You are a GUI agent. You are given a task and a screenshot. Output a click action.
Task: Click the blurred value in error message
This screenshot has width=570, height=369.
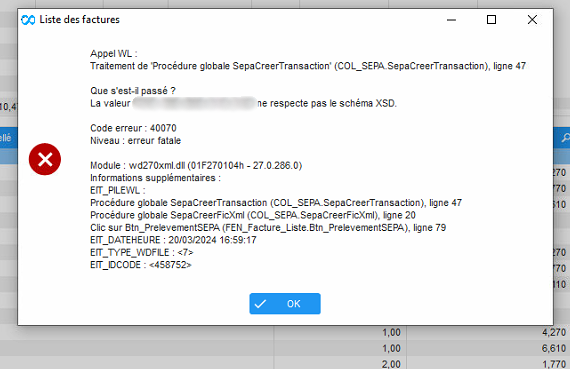[x=194, y=103]
